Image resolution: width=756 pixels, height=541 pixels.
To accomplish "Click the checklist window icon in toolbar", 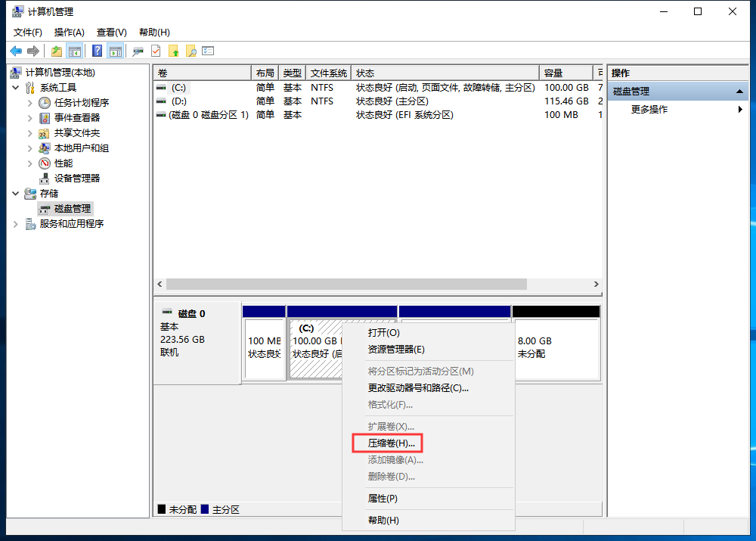I will coord(208,51).
